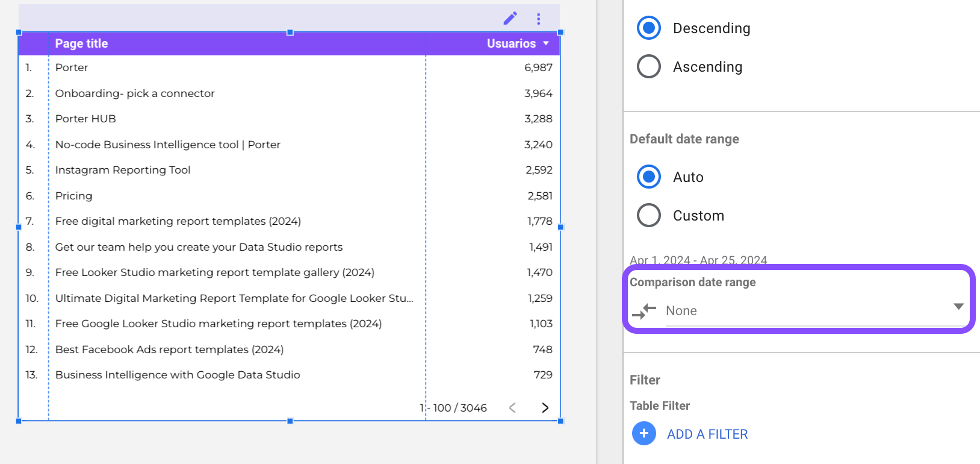
Task: Go to next page of table results
Action: pyautogui.click(x=545, y=408)
